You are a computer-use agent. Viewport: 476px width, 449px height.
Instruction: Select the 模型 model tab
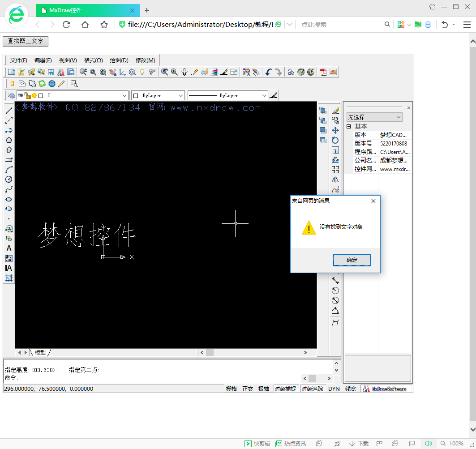tap(40, 352)
